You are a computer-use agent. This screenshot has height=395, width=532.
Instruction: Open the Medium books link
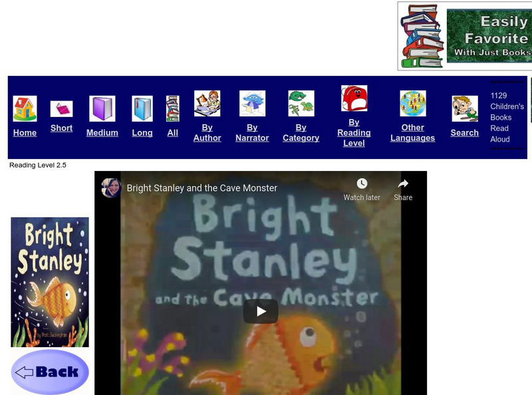[x=102, y=133]
